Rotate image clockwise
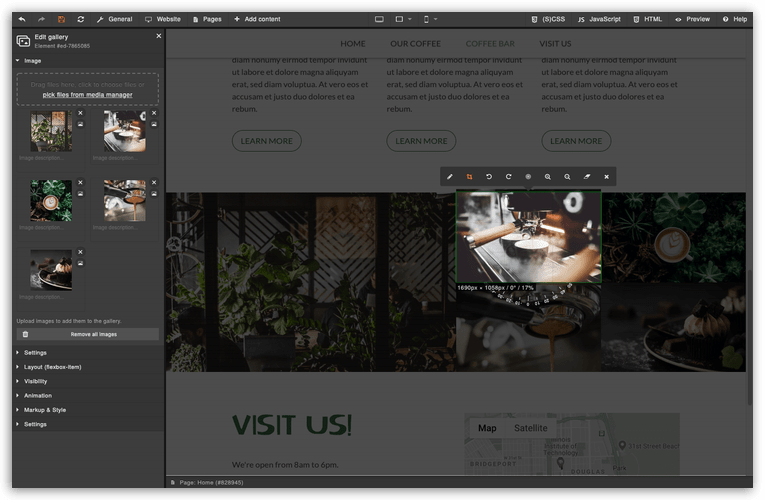Image resolution: width=765 pixels, height=500 pixels. click(508, 177)
